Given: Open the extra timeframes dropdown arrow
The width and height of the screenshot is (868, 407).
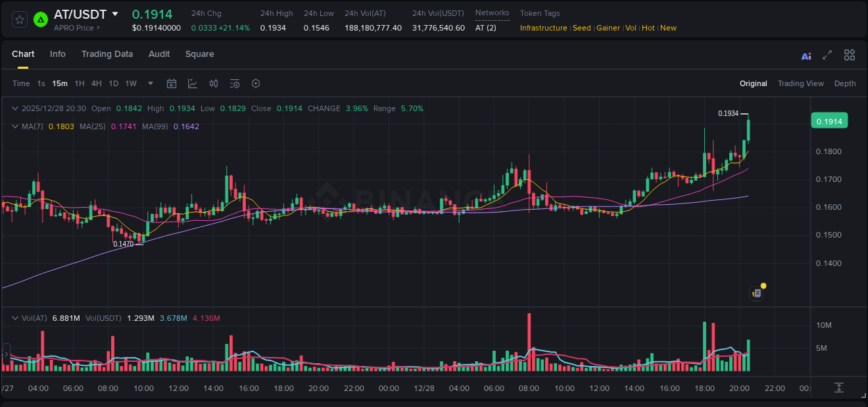Looking at the screenshot, I should [149, 83].
